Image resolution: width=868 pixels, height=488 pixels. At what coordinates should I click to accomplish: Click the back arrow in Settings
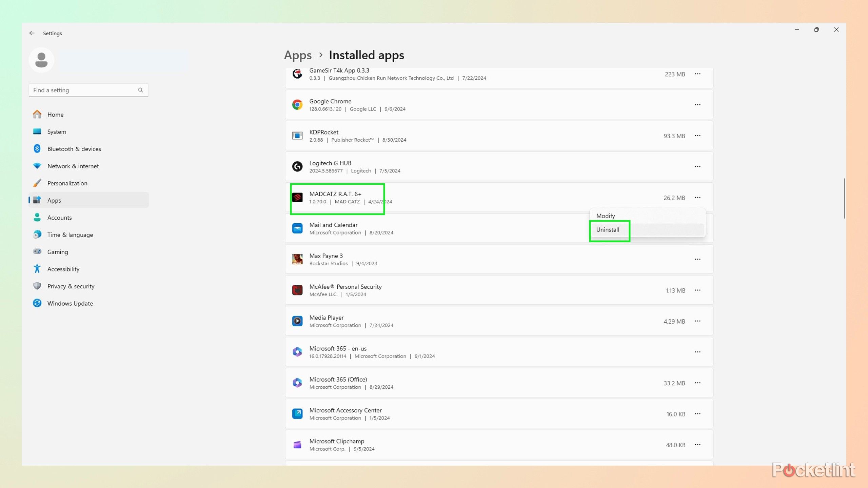point(32,33)
